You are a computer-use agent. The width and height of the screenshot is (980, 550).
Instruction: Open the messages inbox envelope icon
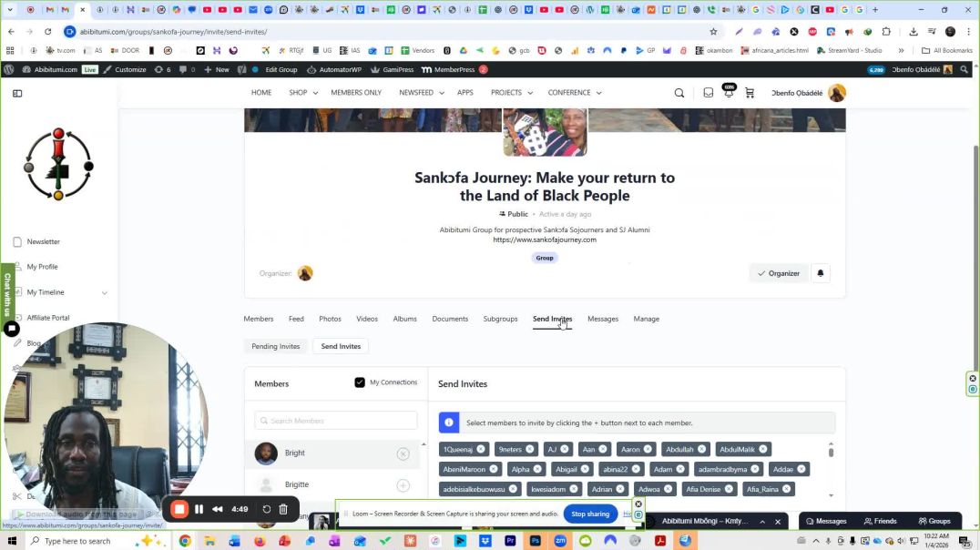pyautogui.click(x=708, y=93)
